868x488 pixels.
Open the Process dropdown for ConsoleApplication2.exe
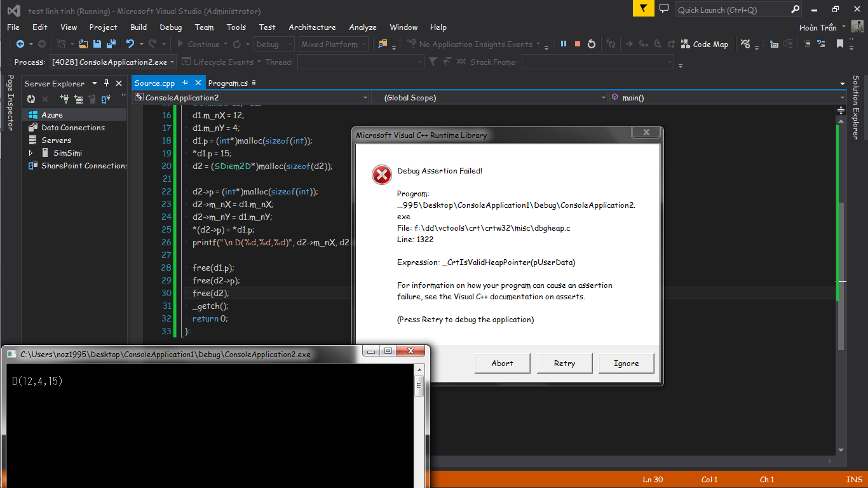(x=172, y=62)
